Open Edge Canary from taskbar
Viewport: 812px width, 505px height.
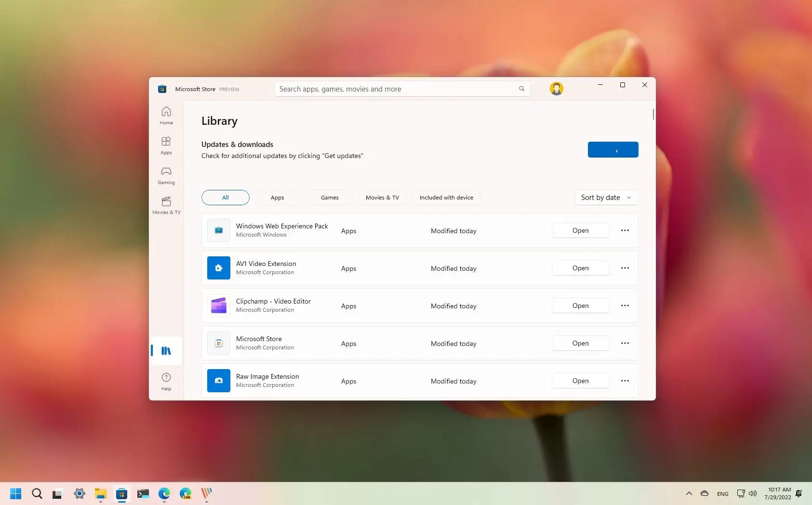click(x=186, y=493)
